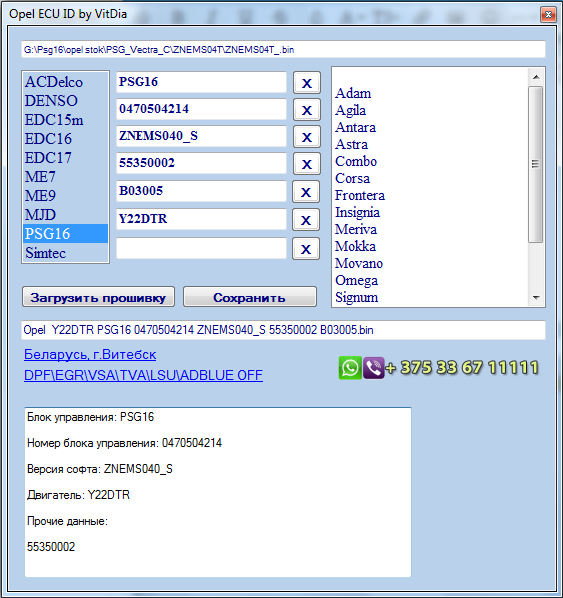
Task: Clear the PSG16 field with its X button
Action: tap(307, 83)
